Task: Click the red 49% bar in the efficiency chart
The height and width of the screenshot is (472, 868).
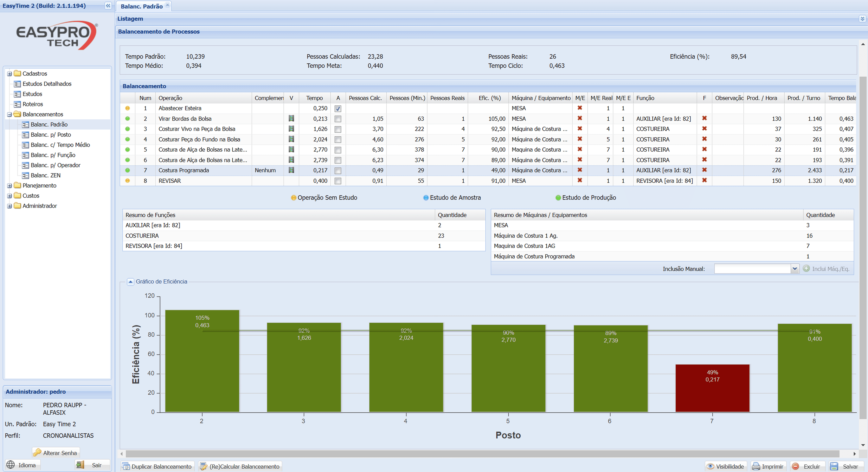Action: coord(712,388)
